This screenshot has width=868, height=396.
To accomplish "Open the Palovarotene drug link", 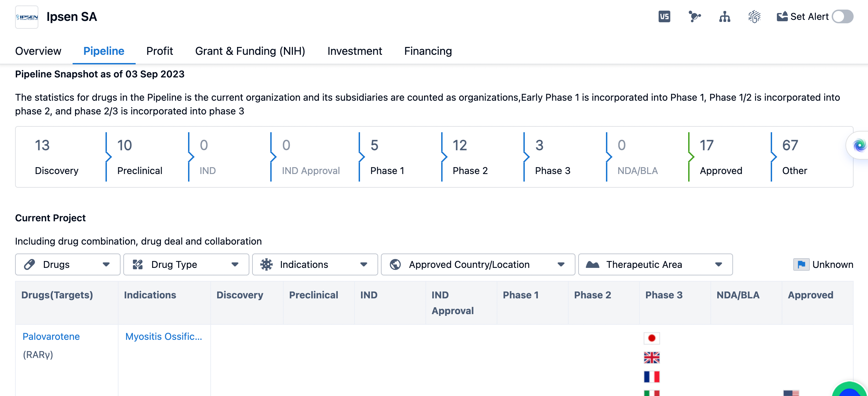I will click(x=51, y=336).
